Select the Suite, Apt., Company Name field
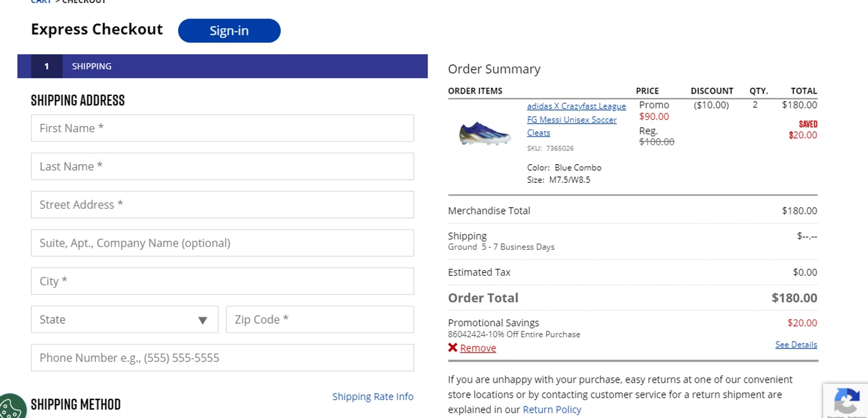This screenshot has height=418, width=868. [222, 243]
